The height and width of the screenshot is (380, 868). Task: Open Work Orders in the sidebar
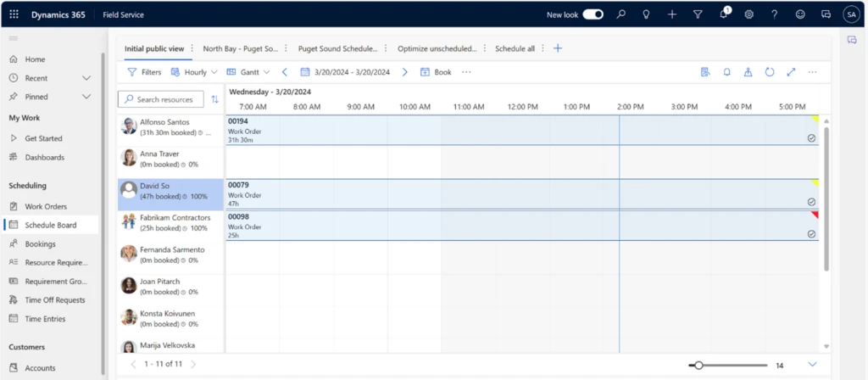(x=46, y=206)
